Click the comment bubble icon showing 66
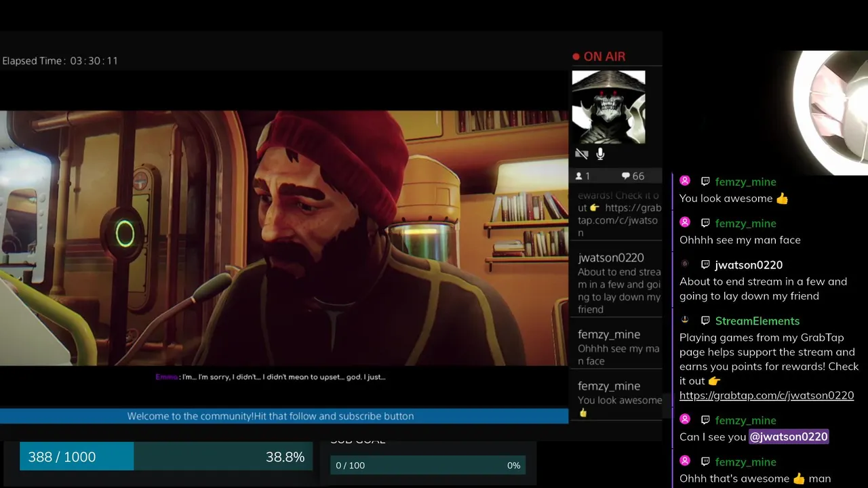 (626, 176)
